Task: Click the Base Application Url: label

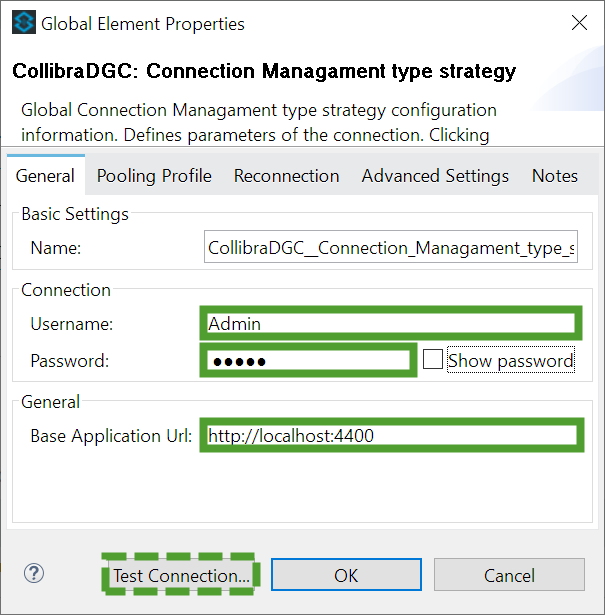Action: 111,436
